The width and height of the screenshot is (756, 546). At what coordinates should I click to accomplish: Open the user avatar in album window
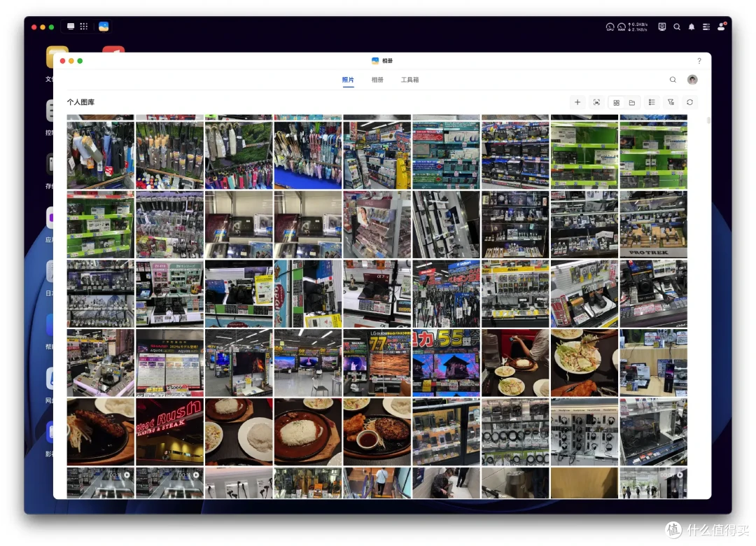tap(692, 80)
